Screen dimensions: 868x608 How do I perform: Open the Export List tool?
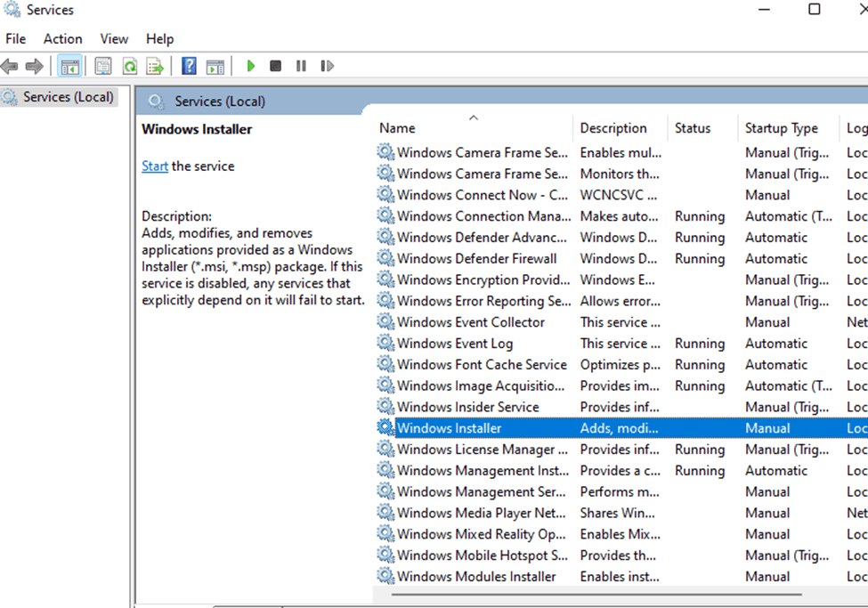point(153,65)
